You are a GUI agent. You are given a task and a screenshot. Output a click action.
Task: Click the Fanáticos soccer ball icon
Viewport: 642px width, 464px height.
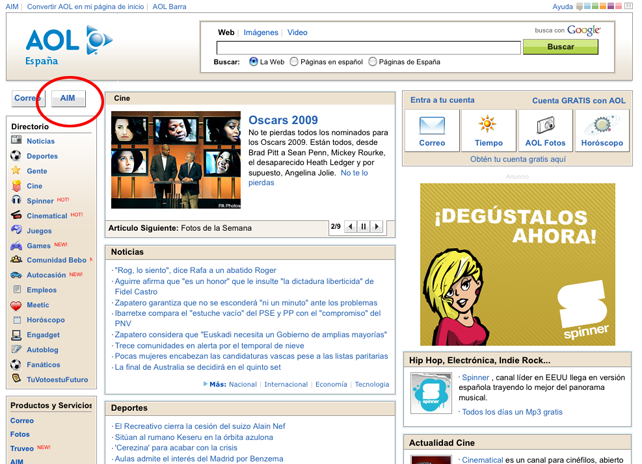point(16,364)
